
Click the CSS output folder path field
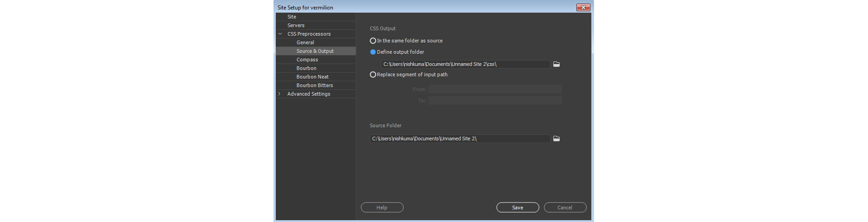tap(466, 64)
